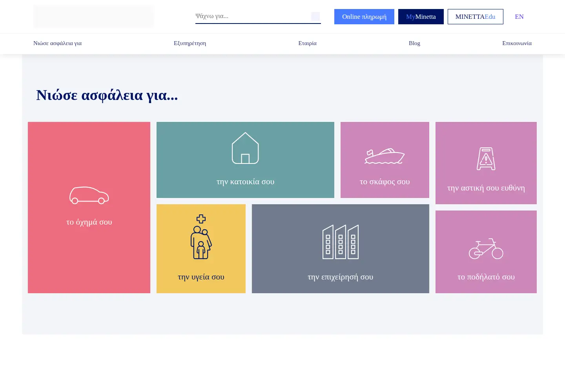Click the family health icon
This screenshot has width=565, height=392.
coord(201,237)
